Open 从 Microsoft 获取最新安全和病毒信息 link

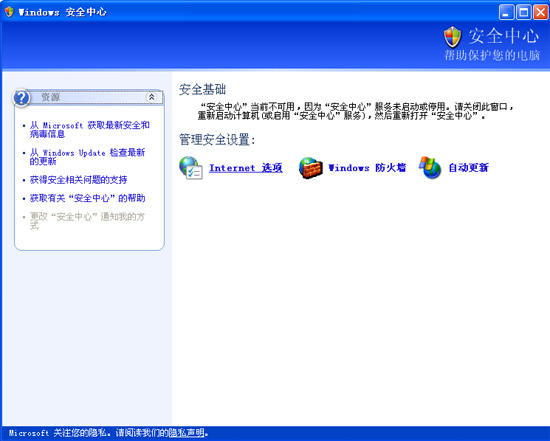(x=90, y=129)
